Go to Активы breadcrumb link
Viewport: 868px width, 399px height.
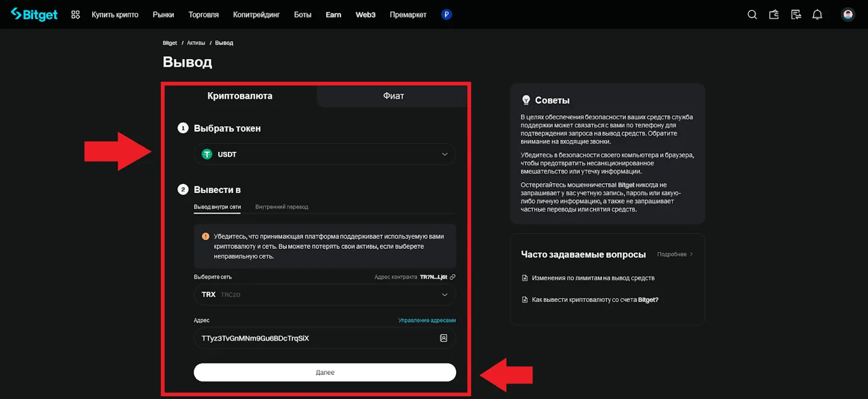click(x=196, y=43)
